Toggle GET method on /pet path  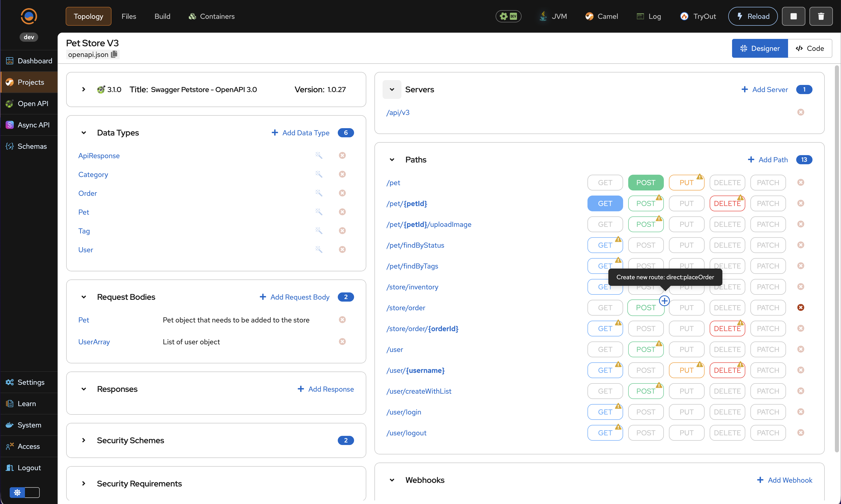[x=605, y=183]
